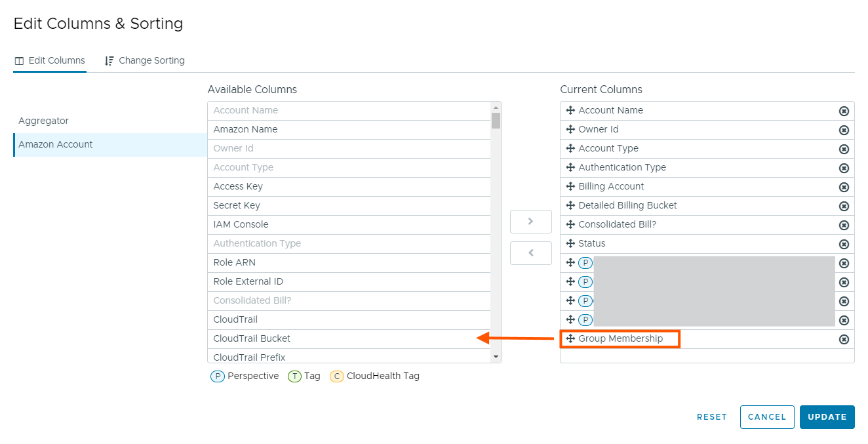868x444 pixels.
Task: Remove the Status column
Action: (844, 244)
